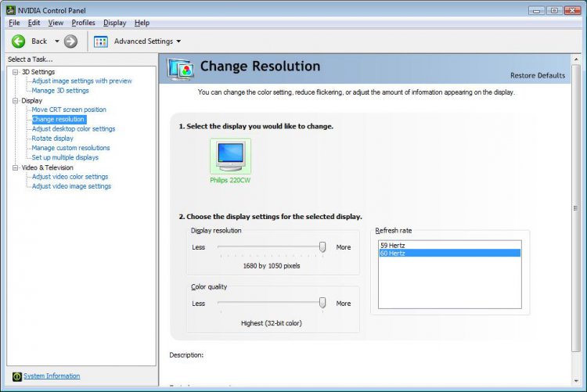This screenshot has width=587, height=392.
Task: Open Adjust video image settings
Action: [71, 186]
